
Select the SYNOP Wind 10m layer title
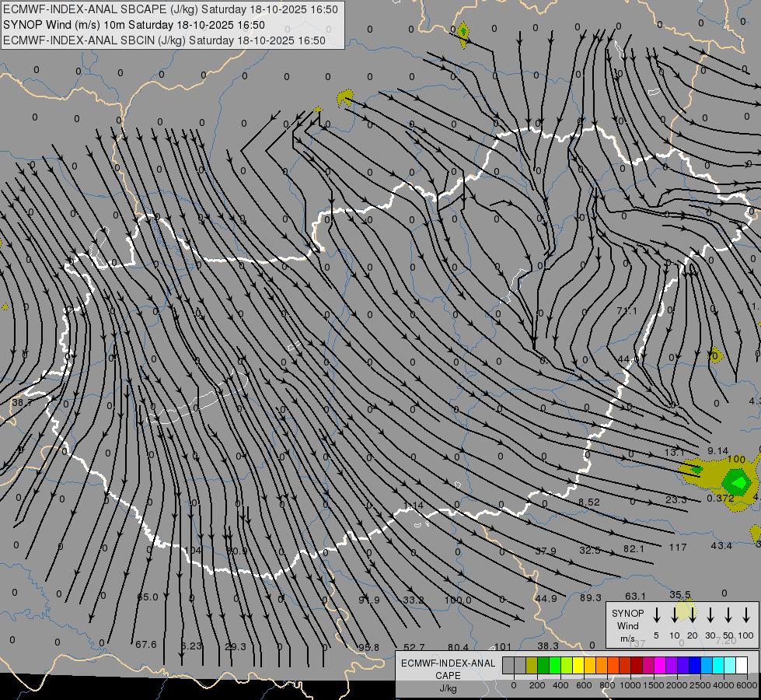[x=139, y=25]
